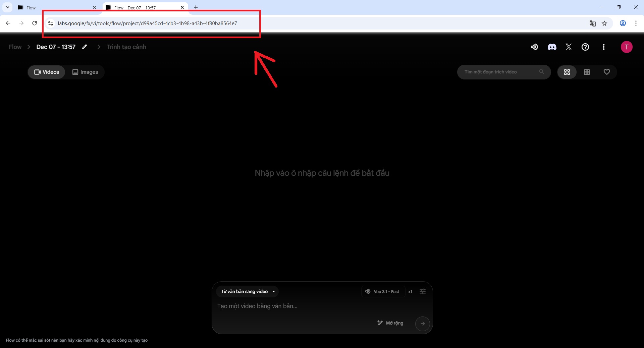The height and width of the screenshot is (348, 644).
Task: Switch to the Images tab
Action: (x=85, y=72)
